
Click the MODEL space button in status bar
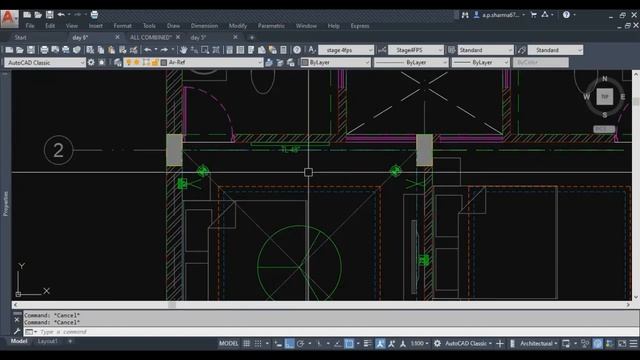(228, 344)
